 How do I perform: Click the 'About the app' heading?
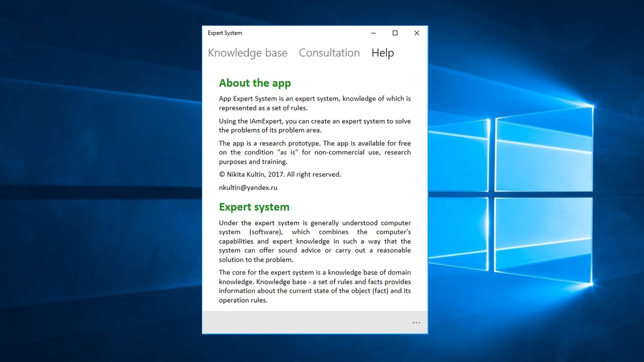pyautogui.click(x=255, y=83)
